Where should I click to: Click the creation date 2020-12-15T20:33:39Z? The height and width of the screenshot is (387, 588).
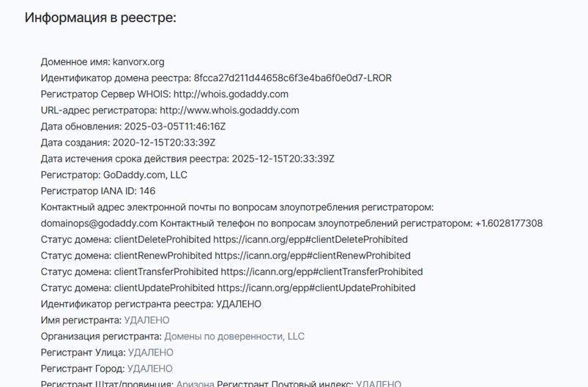click(x=164, y=143)
